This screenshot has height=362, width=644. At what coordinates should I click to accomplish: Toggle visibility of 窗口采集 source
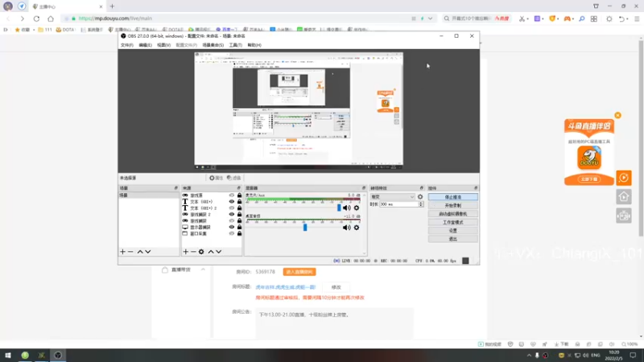[x=232, y=233]
